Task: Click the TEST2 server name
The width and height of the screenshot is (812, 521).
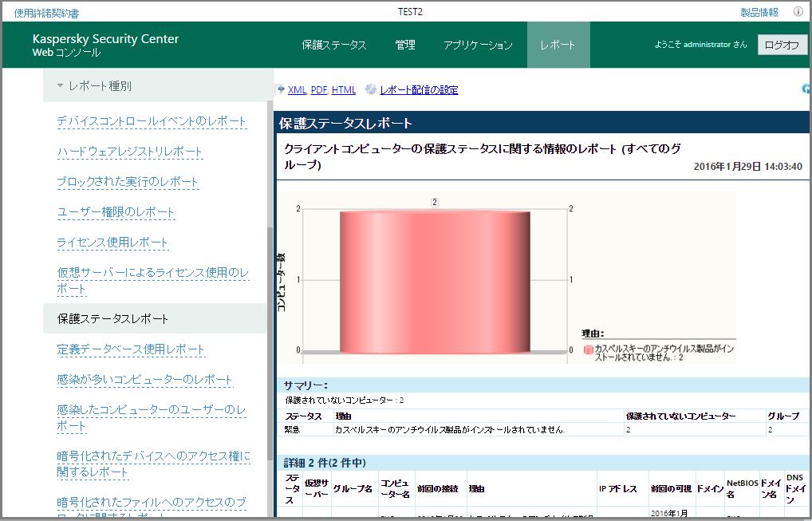Action: 410,12
